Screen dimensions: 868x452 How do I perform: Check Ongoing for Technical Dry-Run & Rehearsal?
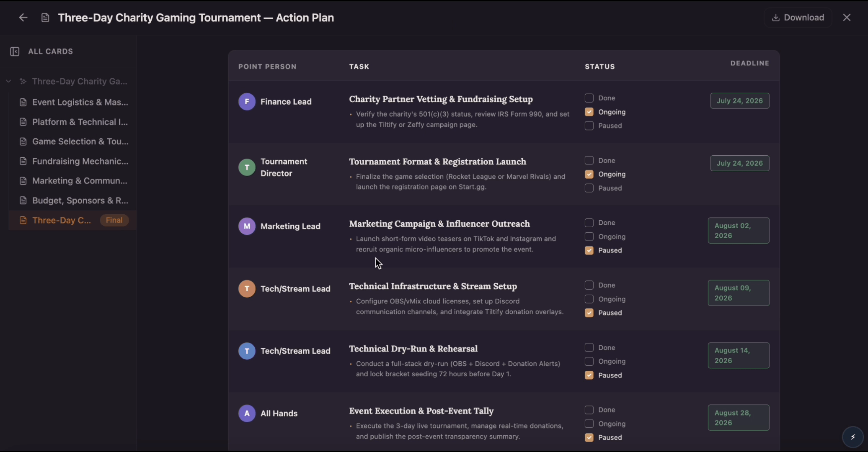pos(589,361)
